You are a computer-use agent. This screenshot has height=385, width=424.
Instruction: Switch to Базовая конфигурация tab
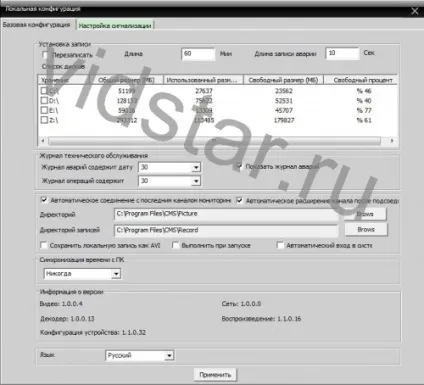pos(36,25)
